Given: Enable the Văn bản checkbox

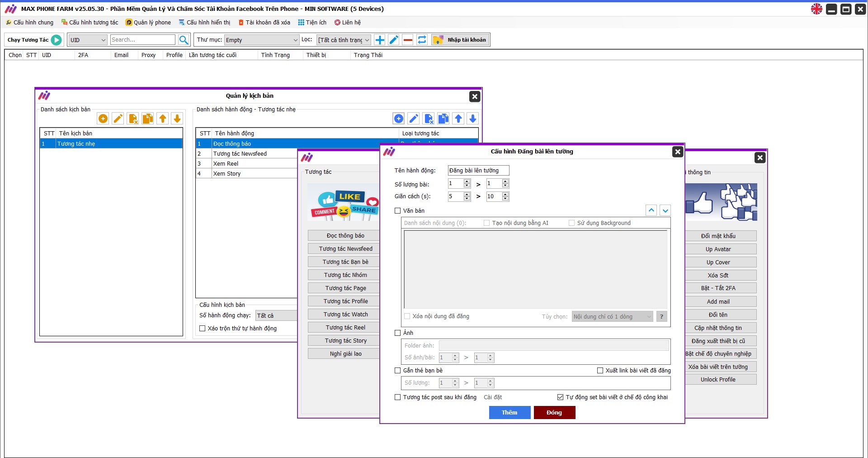Looking at the screenshot, I should 398,211.
